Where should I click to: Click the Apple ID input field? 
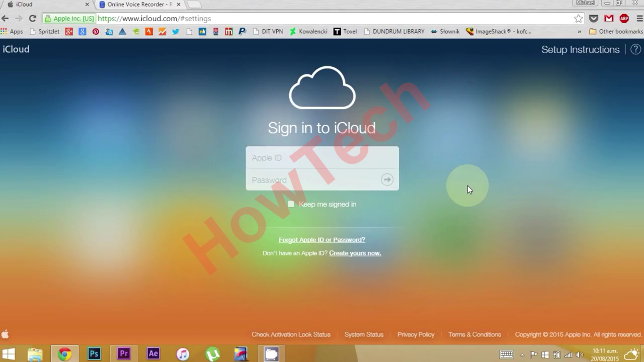322,157
